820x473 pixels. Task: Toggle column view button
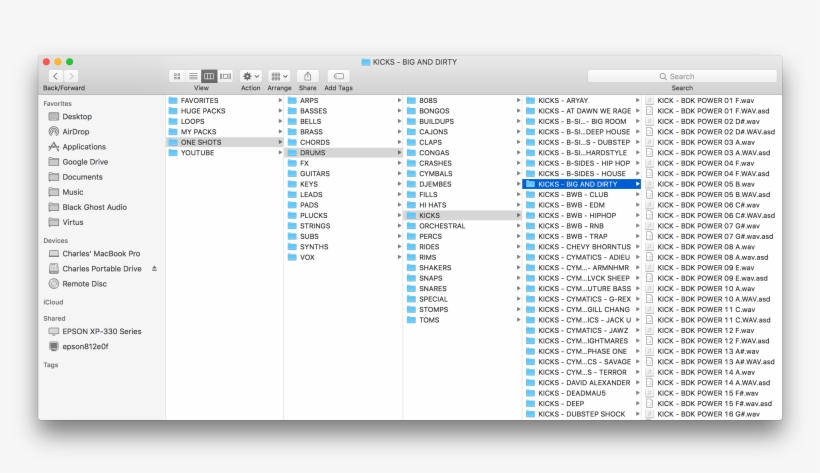coord(209,76)
